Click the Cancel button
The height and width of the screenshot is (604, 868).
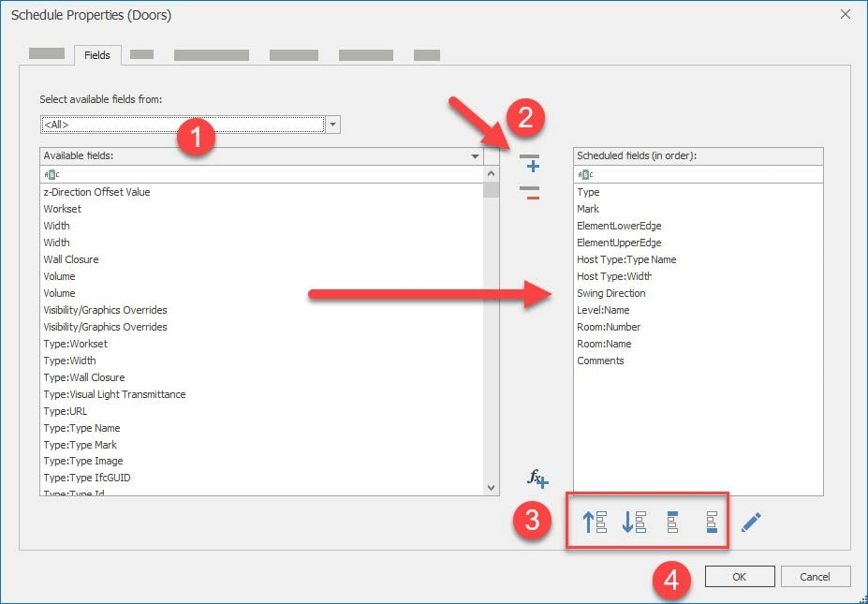[815, 577]
